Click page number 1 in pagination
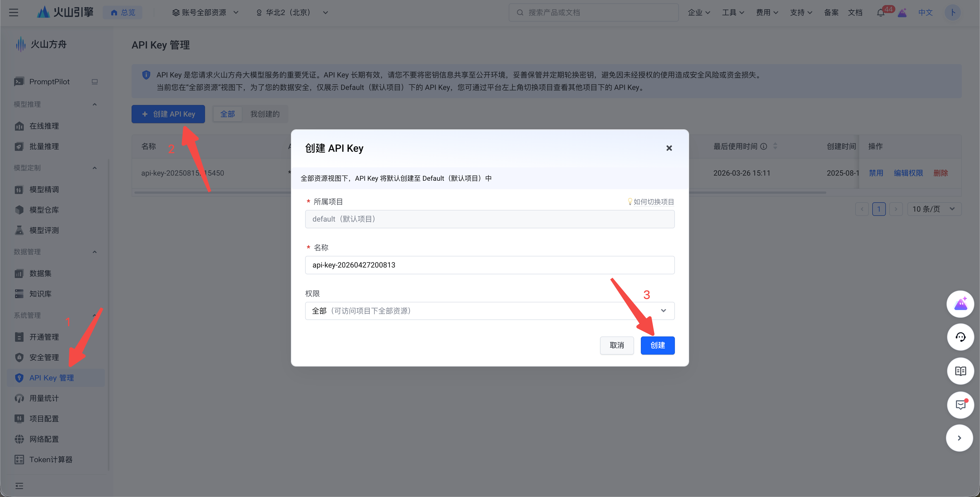980x497 pixels. pyautogui.click(x=879, y=209)
